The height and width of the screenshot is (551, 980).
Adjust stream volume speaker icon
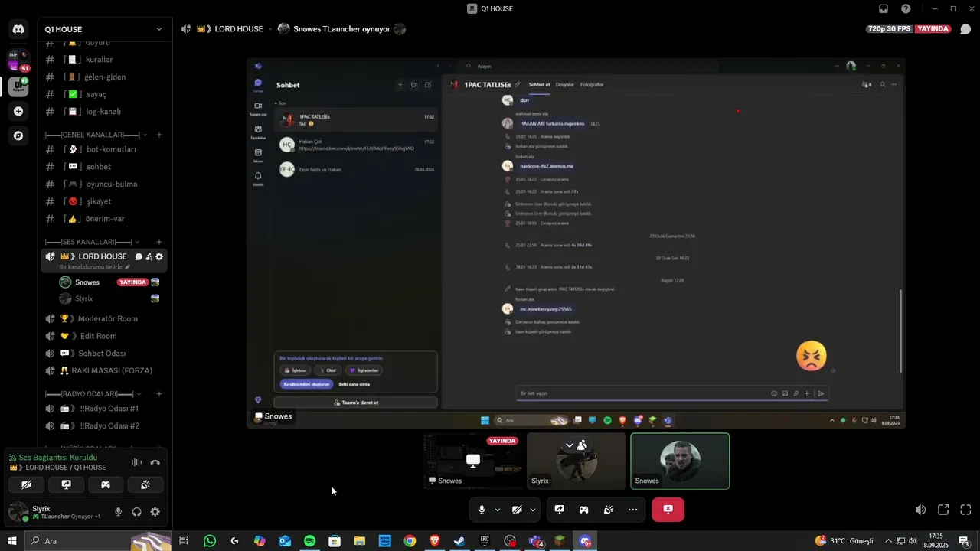click(x=920, y=510)
